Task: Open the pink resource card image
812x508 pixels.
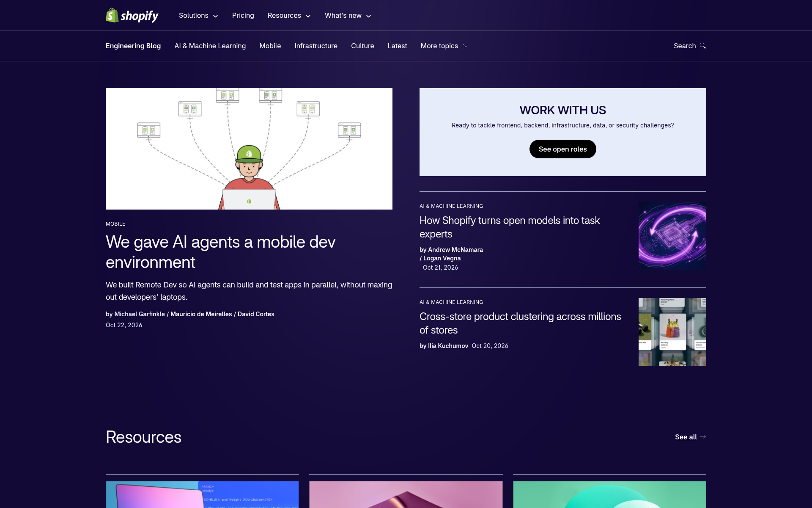Action: point(406,494)
